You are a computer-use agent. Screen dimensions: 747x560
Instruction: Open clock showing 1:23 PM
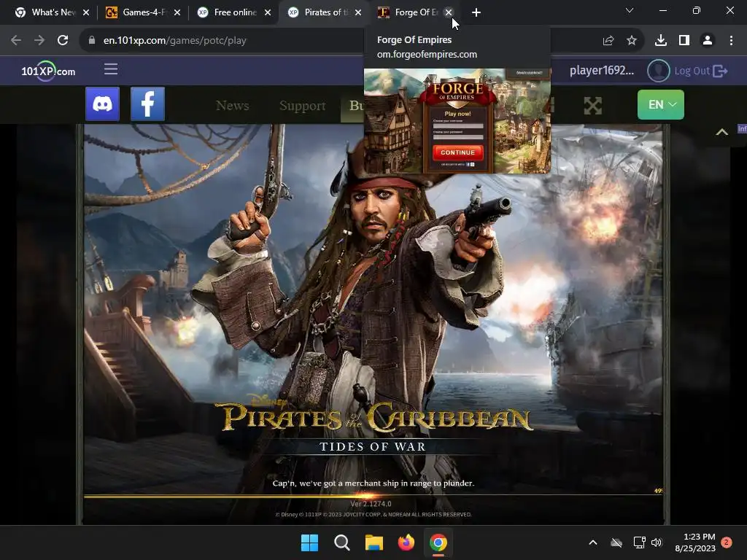pos(695,542)
